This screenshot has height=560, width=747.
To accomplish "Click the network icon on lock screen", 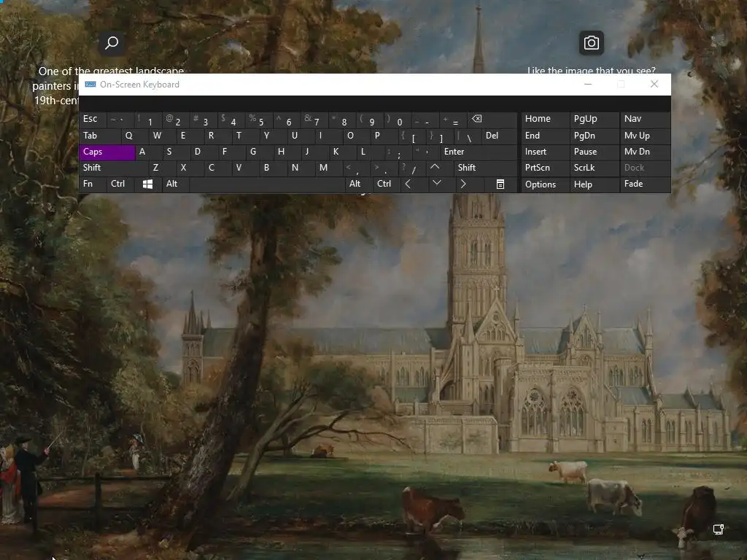I will pyautogui.click(x=719, y=529).
